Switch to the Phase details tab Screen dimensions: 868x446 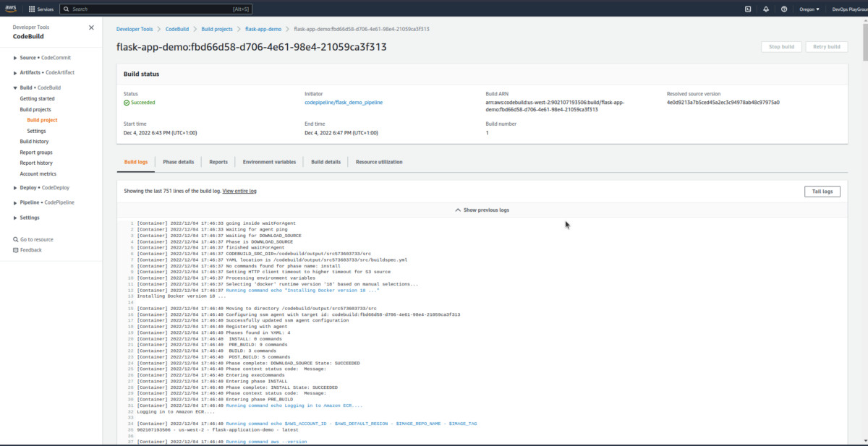[x=178, y=162]
